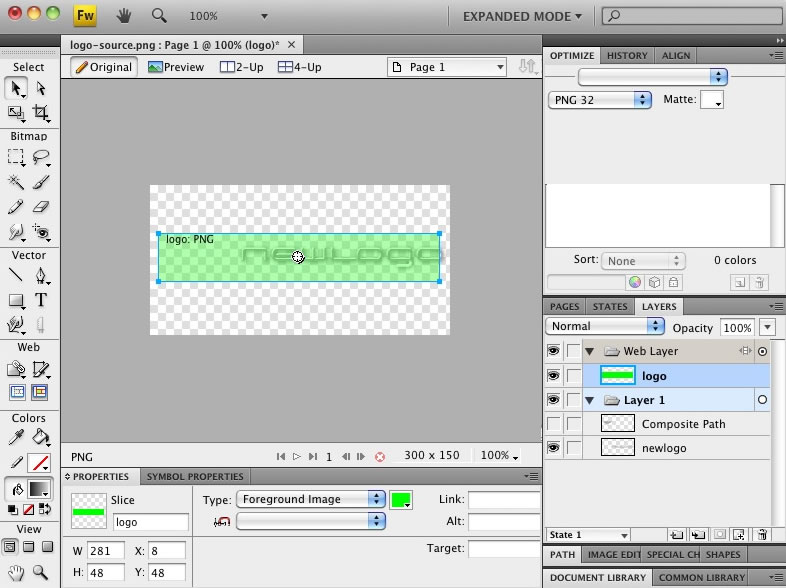Hide the newlogo layer
This screenshot has width=786, height=588.
click(553, 448)
